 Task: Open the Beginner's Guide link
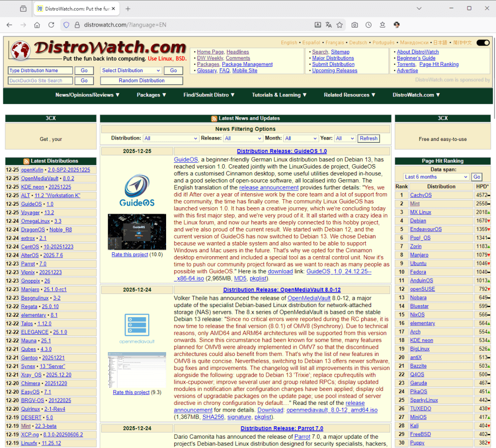pos(416,58)
